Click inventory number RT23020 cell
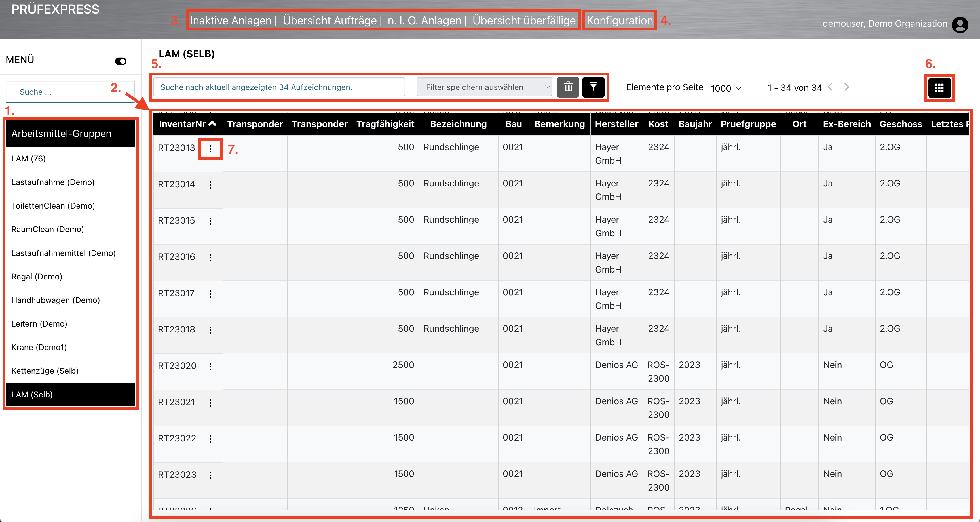The image size is (980, 522). tap(177, 366)
